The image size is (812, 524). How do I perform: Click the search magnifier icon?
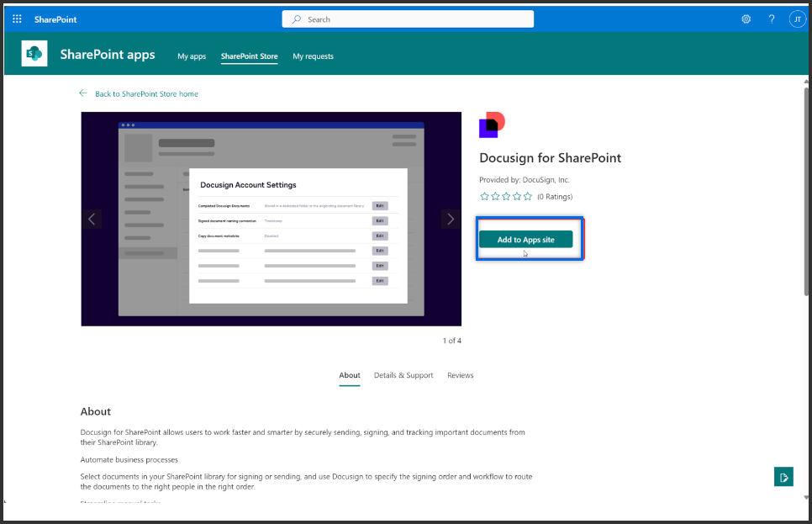click(x=296, y=19)
